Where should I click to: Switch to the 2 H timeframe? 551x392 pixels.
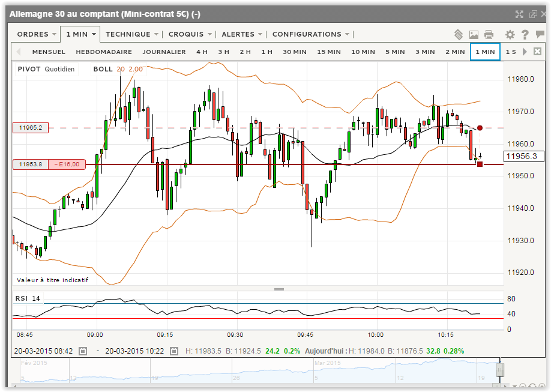coord(245,52)
